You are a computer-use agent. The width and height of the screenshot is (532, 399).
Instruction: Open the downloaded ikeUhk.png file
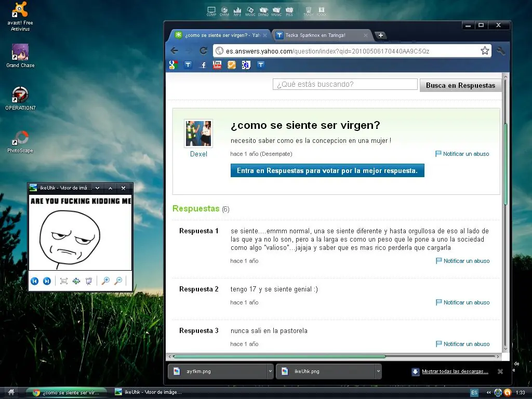(326, 371)
